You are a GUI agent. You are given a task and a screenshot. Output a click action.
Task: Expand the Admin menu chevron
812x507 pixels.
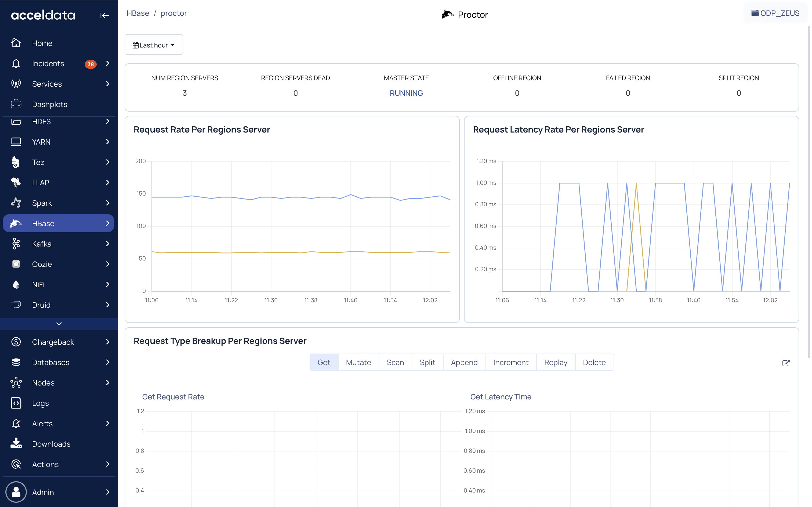tap(108, 492)
